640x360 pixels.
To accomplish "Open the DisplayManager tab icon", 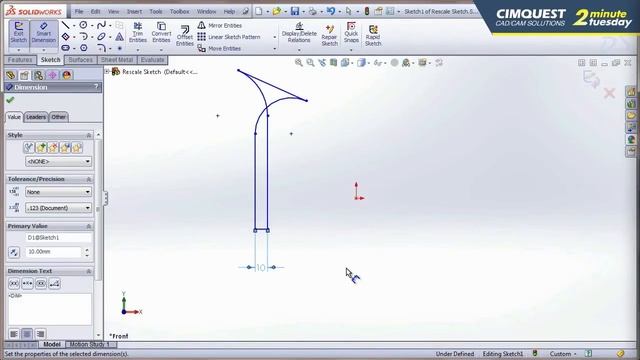I will pyautogui.click(x=67, y=75).
